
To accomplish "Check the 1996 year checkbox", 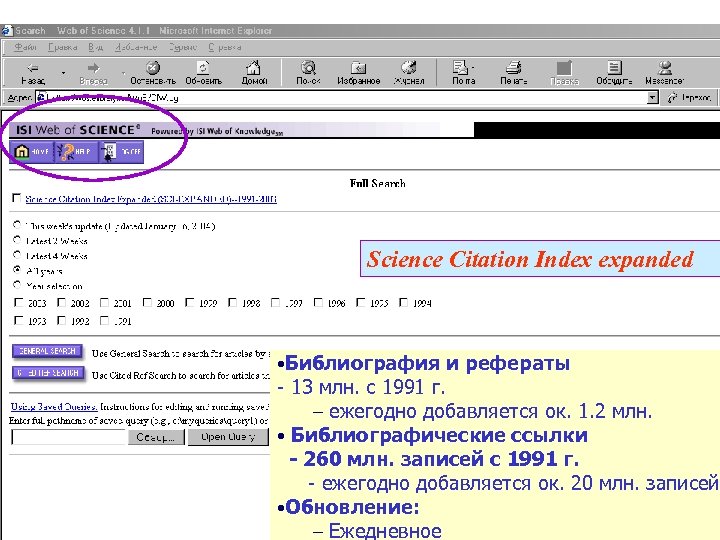I will (x=318, y=302).
